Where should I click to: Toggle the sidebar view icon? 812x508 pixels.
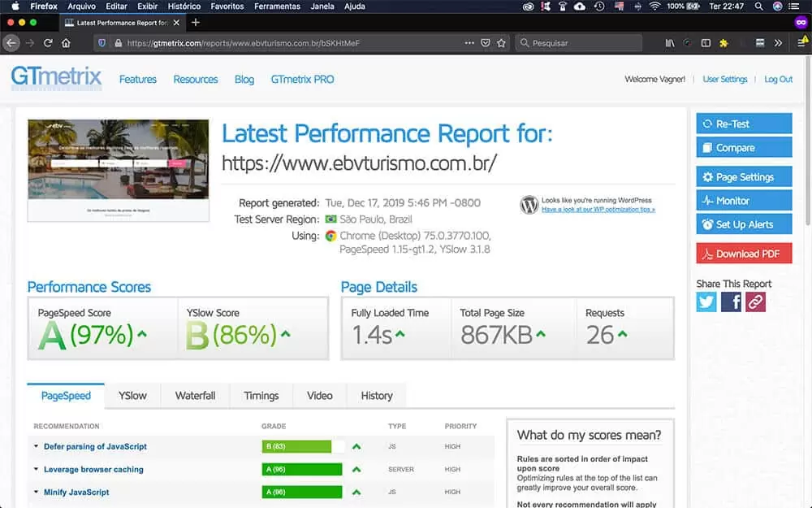(706, 43)
